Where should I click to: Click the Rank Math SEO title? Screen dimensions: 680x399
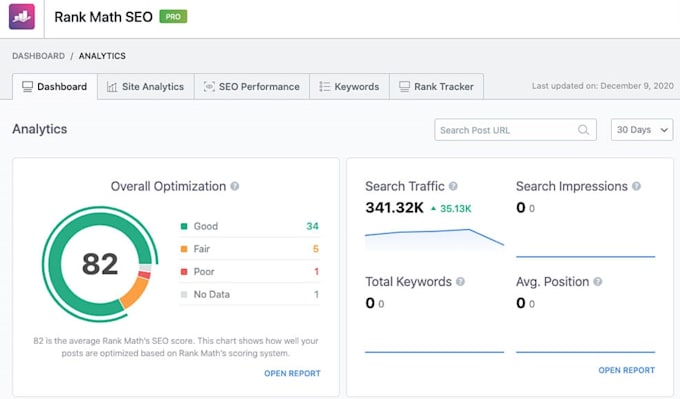(x=103, y=17)
